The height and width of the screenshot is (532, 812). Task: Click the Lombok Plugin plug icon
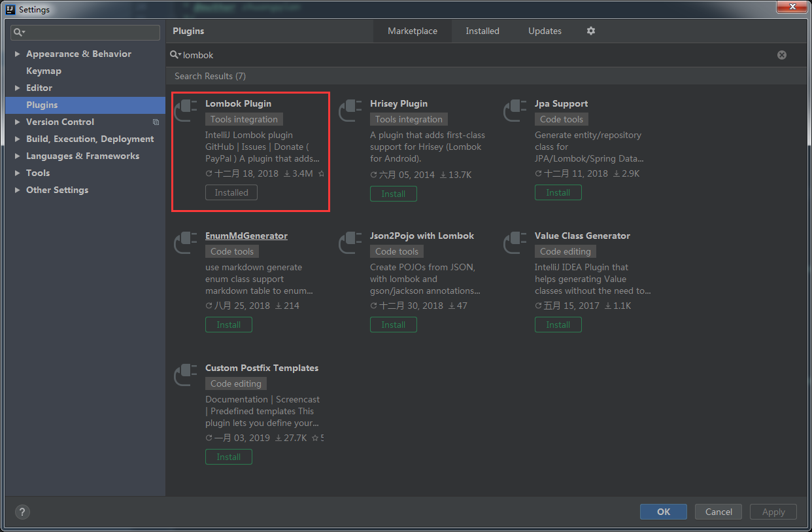[x=186, y=111]
